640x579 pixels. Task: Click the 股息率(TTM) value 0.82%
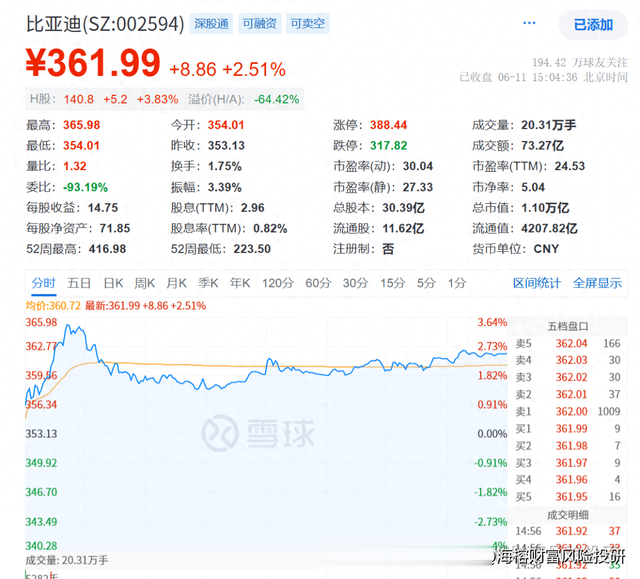click(x=270, y=228)
